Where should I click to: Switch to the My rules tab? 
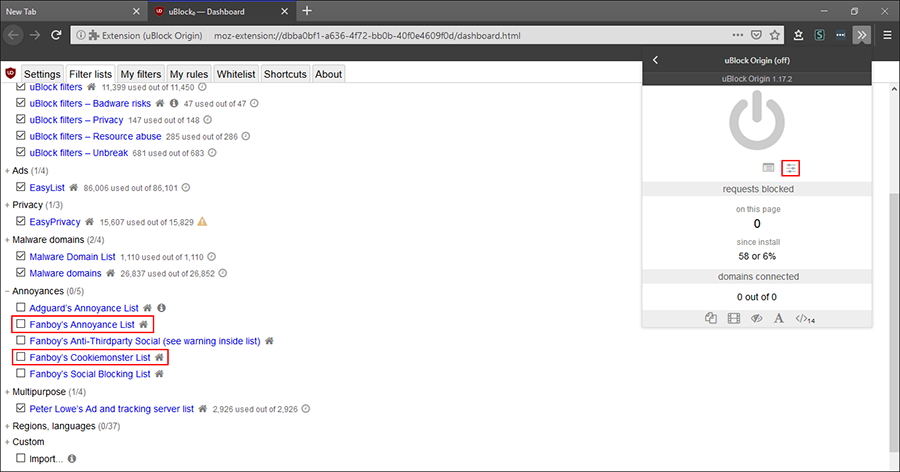(x=189, y=74)
